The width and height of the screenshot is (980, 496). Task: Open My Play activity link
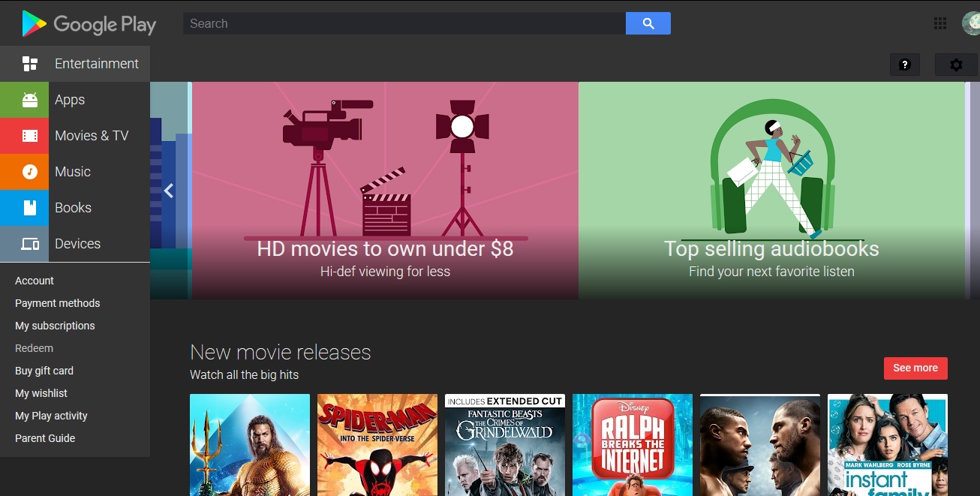pyautogui.click(x=51, y=416)
